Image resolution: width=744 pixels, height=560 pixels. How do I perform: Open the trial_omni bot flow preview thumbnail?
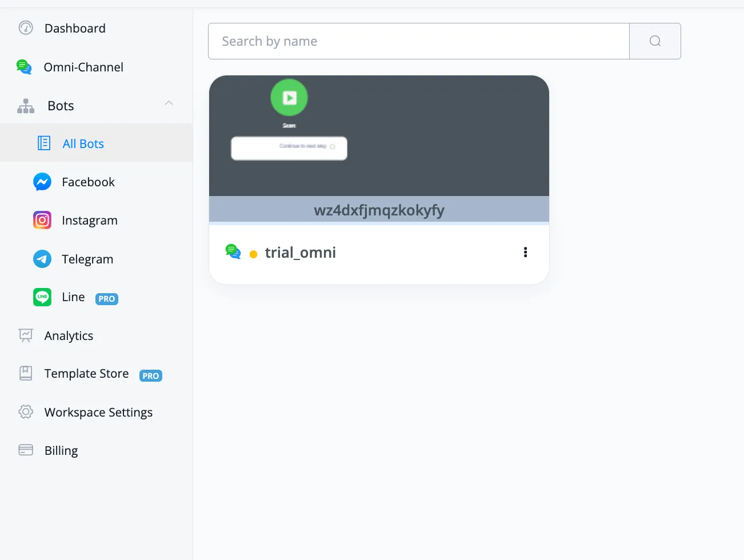point(379,136)
